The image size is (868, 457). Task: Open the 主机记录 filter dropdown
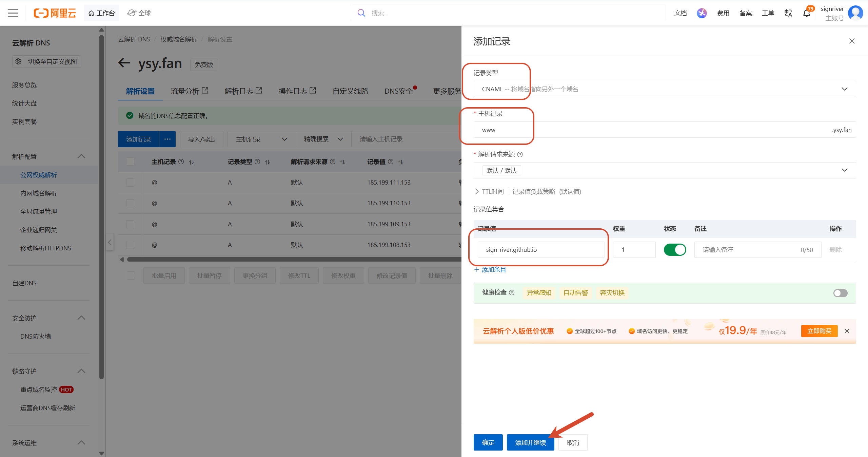click(x=261, y=139)
